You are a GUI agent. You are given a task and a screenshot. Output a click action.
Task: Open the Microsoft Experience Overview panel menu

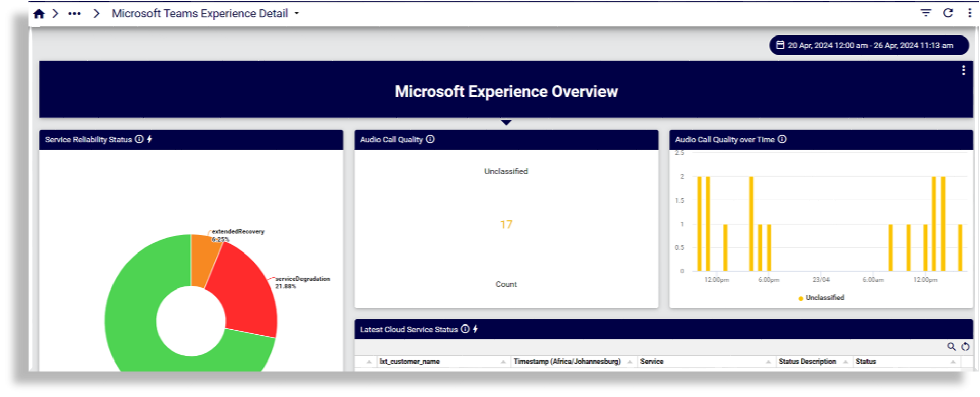point(963,70)
